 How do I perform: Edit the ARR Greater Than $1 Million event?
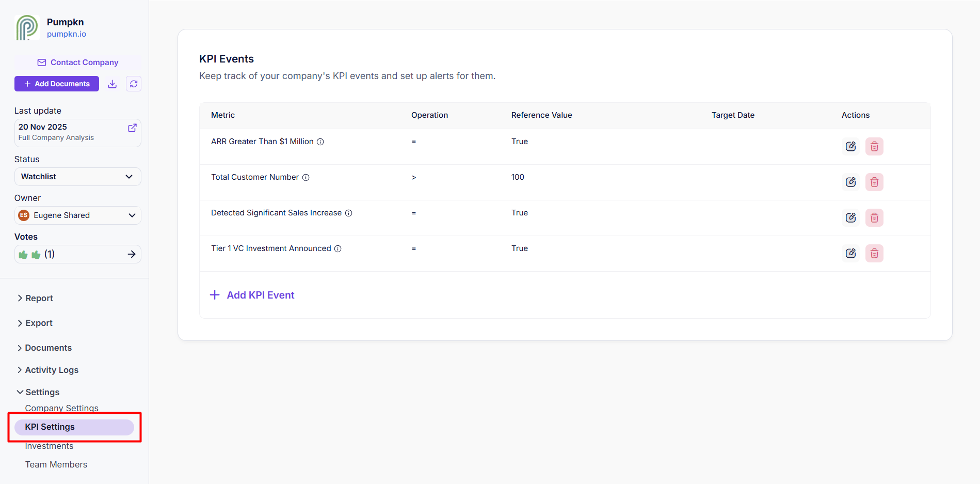click(850, 146)
